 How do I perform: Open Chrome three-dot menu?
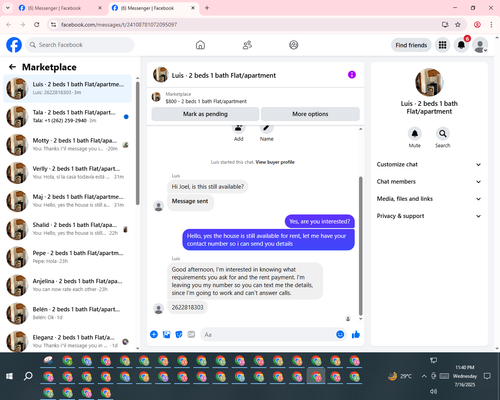coord(491,24)
